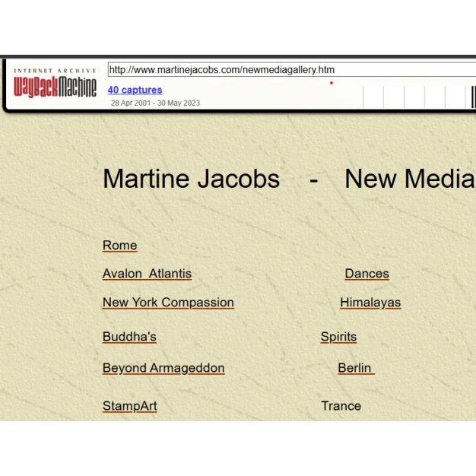Screen dimensions: 476x476
Task: Go to the Dances gallery
Action: [x=367, y=274]
